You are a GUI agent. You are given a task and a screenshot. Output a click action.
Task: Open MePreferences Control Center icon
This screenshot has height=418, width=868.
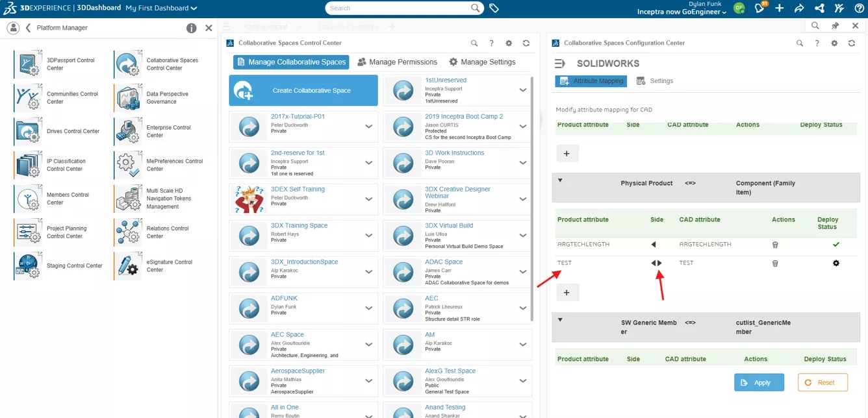[x=128, y=165]
